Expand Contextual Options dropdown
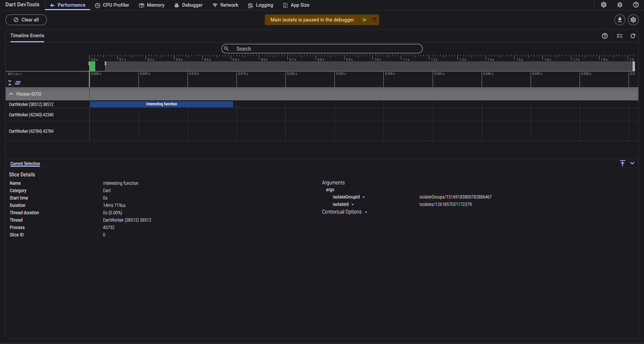 click(366, 212)
